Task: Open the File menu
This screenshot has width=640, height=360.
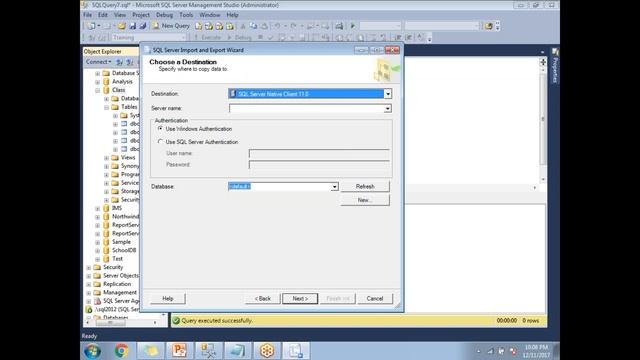Action: [x=88, y=15]
